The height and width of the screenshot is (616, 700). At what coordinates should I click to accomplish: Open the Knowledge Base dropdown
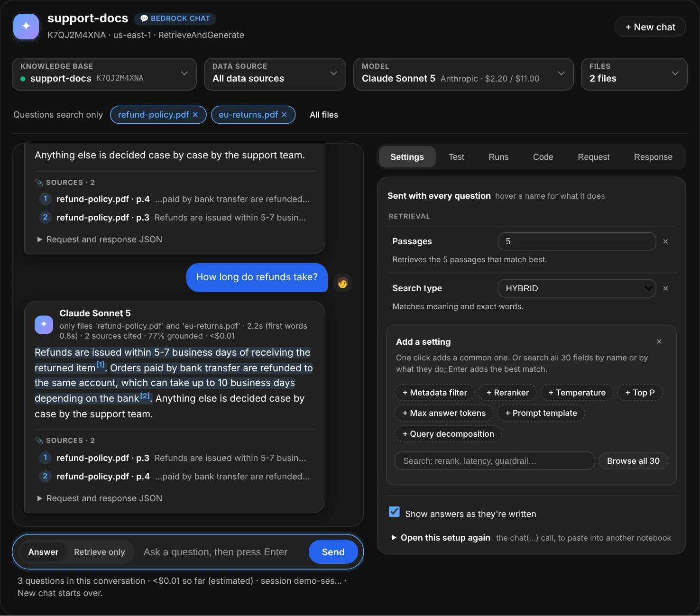coord(104,74)
